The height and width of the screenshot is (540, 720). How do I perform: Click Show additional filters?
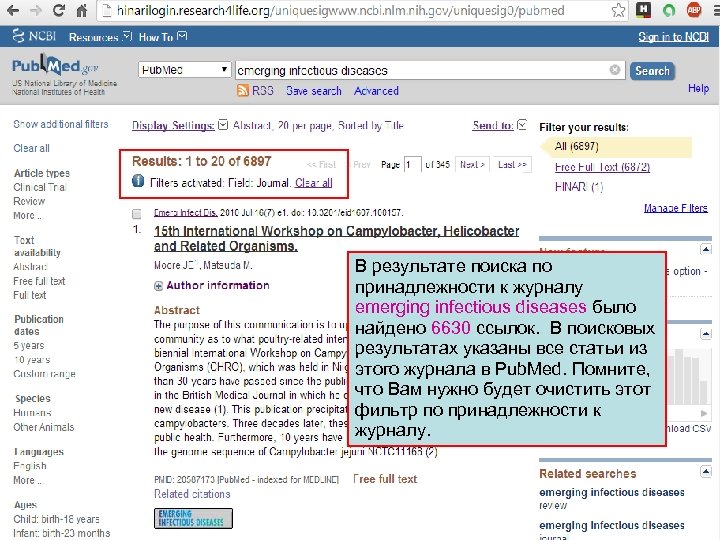61,124
